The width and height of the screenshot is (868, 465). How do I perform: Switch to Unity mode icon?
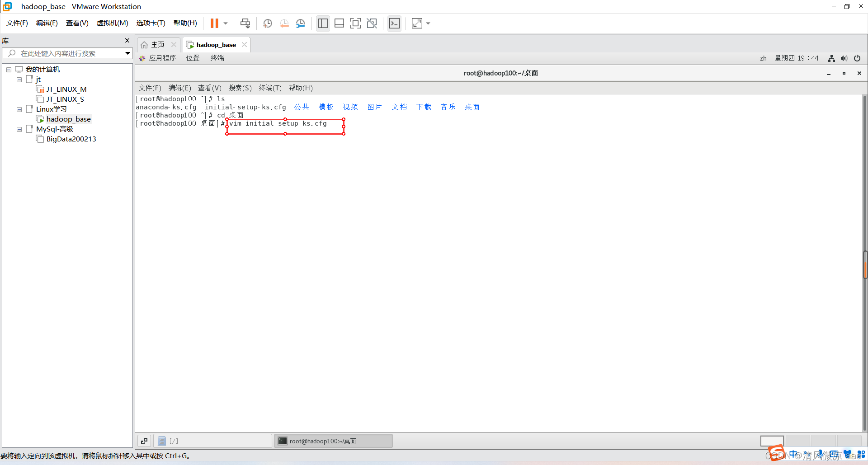pos(372,23)
